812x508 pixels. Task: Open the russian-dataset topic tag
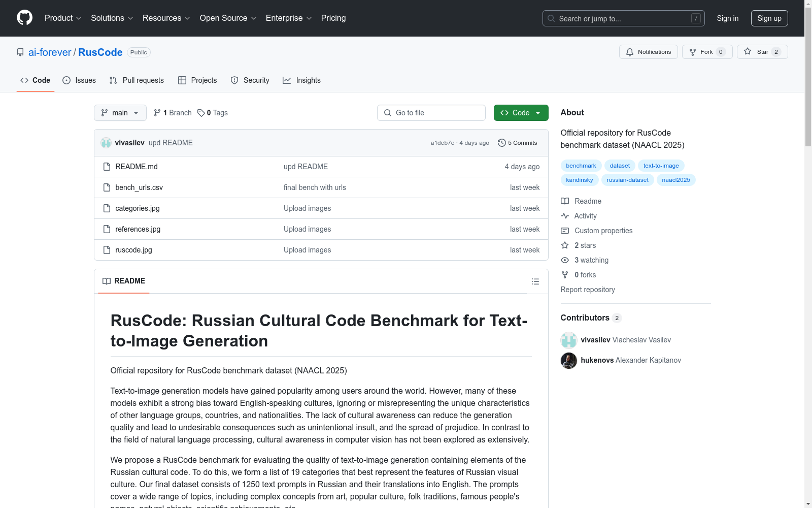[x=628, y=180]
